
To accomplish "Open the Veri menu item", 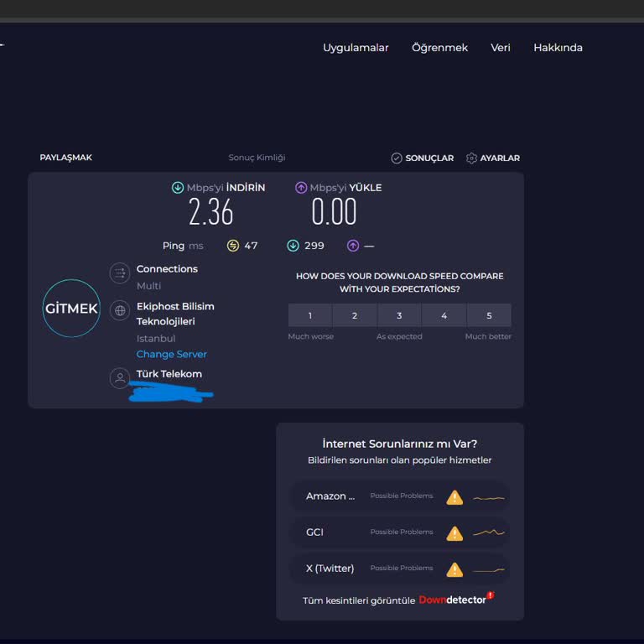I will (501, 48).
